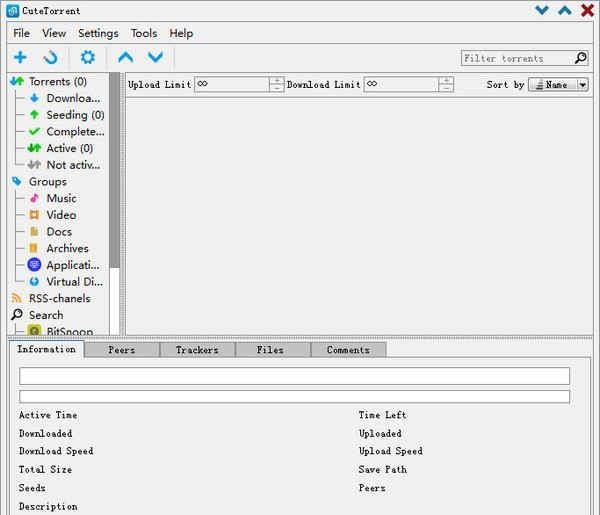Click the blue Downloading arrow icon
600x515 pixels.
(x=34, y=98)
